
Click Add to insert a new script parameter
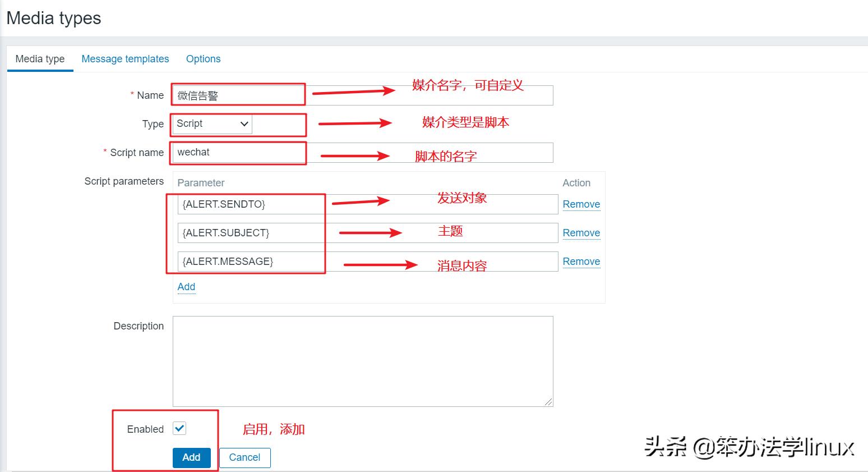(186, 287)
